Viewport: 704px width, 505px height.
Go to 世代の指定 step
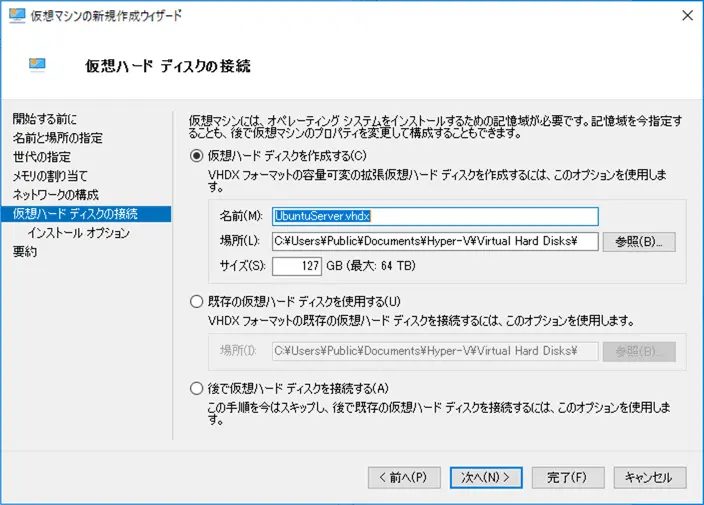[x=41, y=157]
